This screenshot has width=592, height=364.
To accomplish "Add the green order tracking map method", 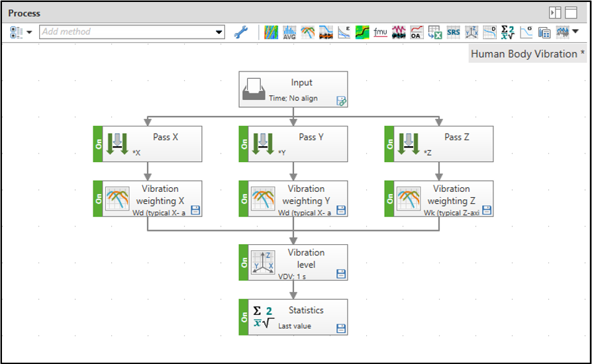I will (362, 32).
